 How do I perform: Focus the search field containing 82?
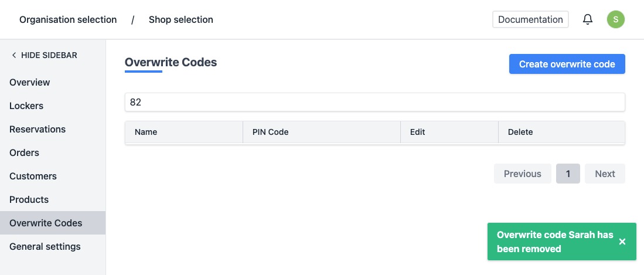[x=374, y=102]
